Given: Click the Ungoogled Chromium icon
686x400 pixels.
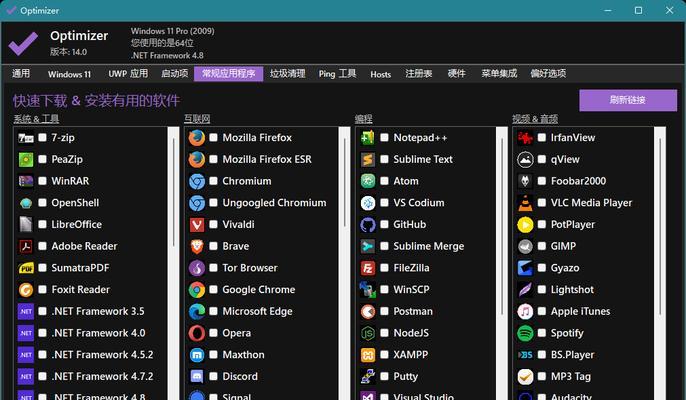Looking at the screenshot, I should coord(197,203).
